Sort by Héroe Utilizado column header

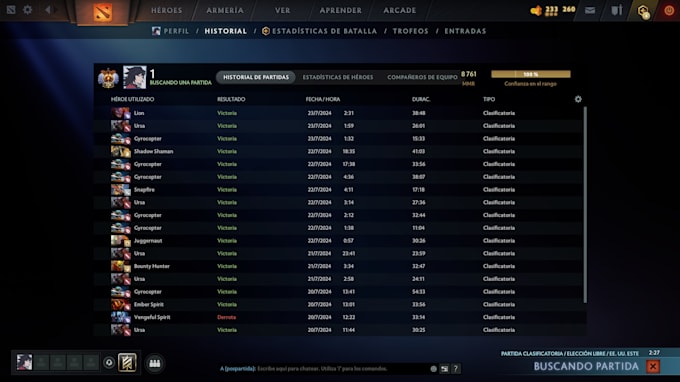132,99
